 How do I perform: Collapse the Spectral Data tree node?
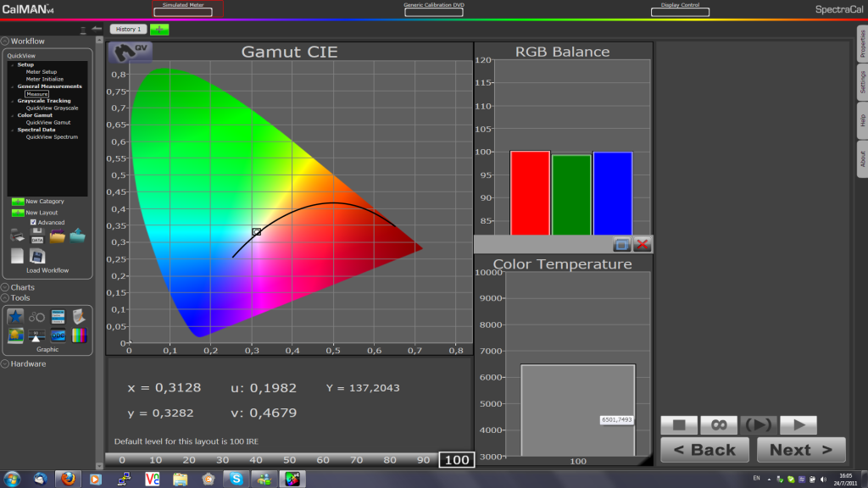(x=13, y=130)
